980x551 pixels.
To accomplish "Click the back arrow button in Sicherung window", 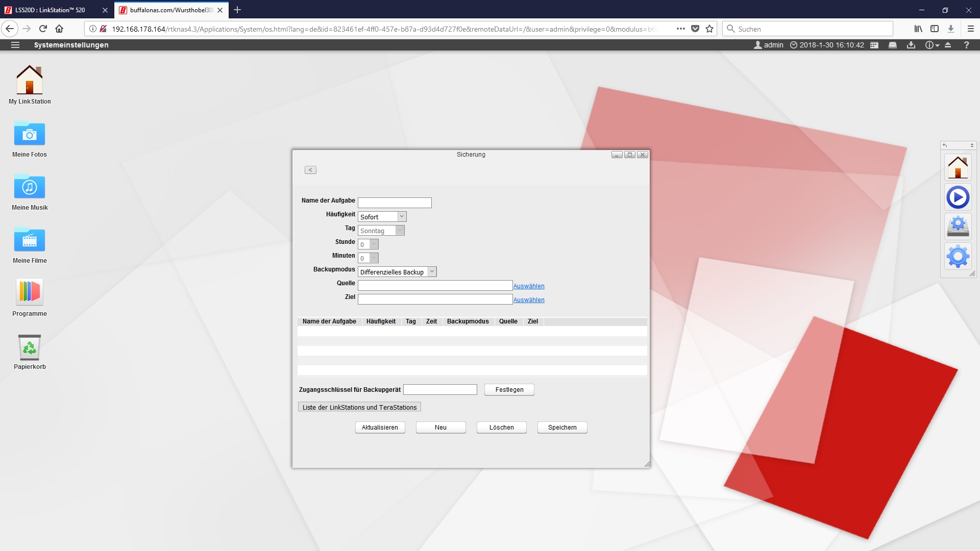I will [310, 170].
